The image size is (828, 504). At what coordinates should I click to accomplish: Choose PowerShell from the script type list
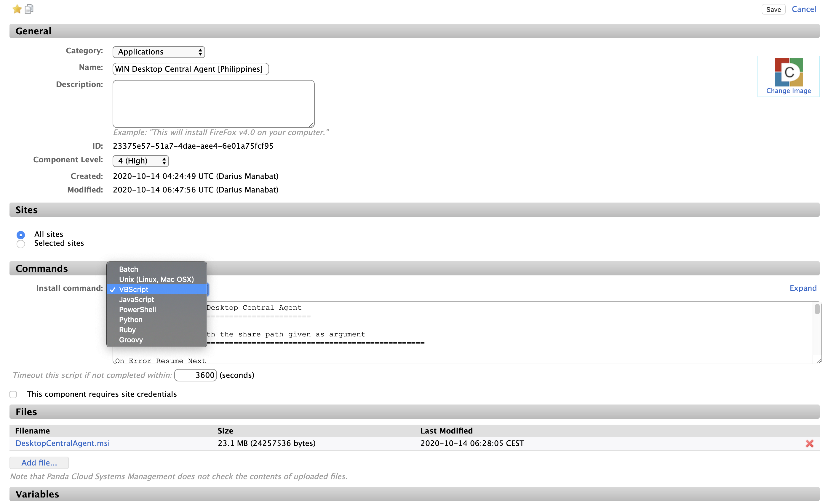[x=137, y=309]
